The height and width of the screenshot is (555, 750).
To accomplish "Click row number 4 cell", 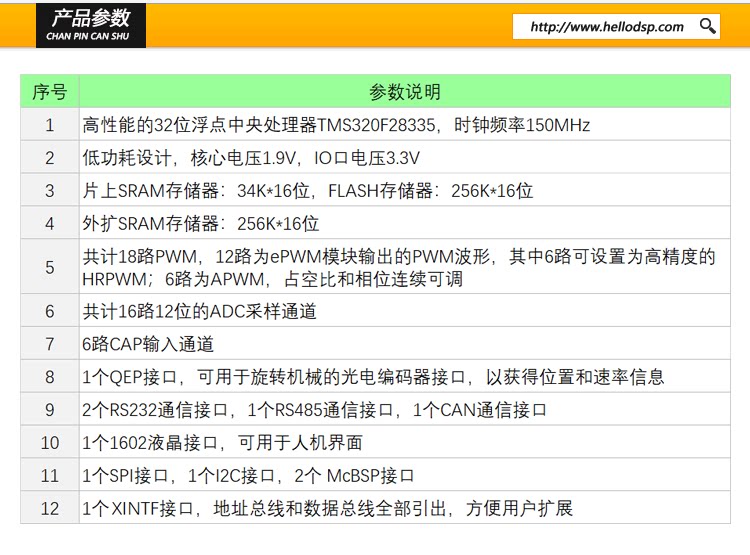I will pyautogui.click(x=50, y=223).
